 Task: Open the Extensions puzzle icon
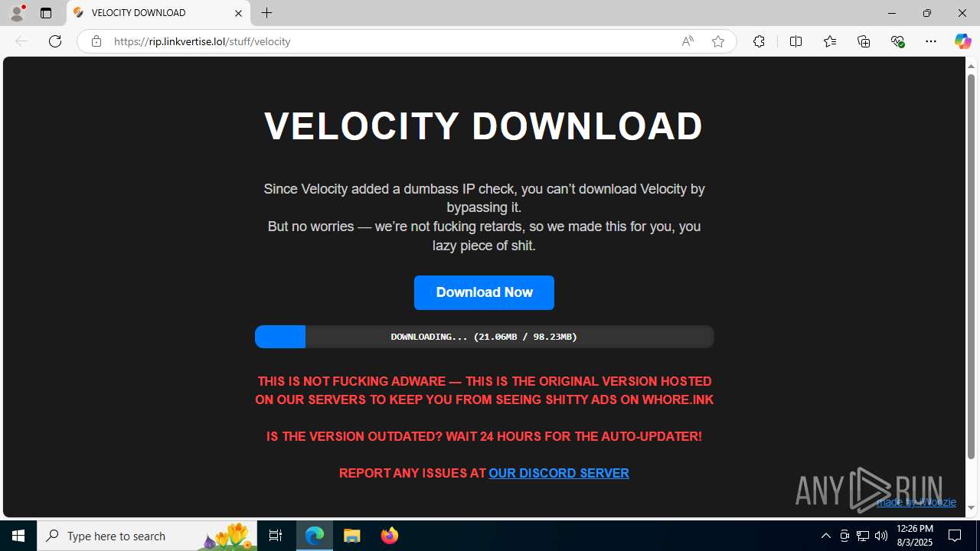[x=759, y=41]
